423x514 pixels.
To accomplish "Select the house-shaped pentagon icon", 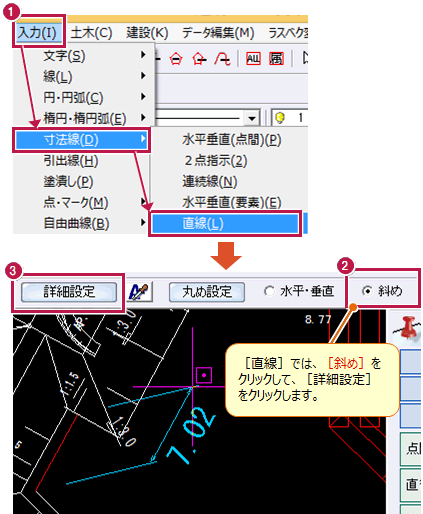I will [199, 59].
